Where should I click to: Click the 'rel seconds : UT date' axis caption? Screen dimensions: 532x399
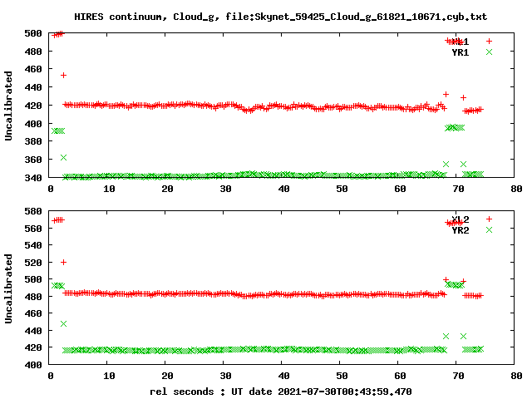click(x=281, y=392)
